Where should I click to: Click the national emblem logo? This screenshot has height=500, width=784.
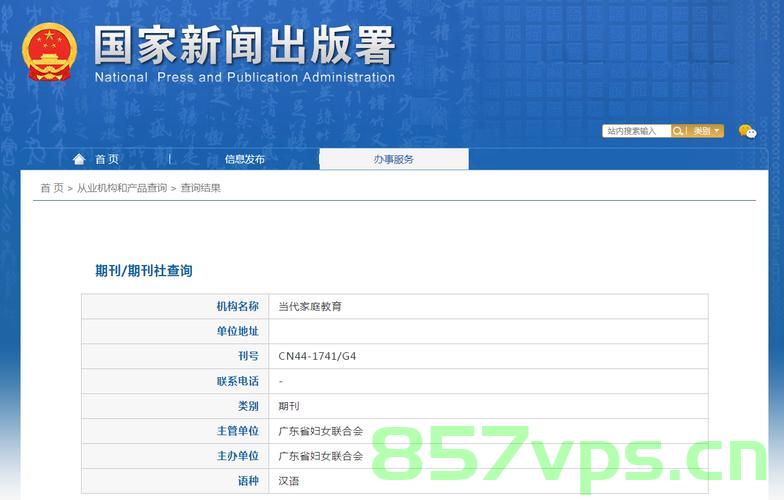(x=50, y=52)
